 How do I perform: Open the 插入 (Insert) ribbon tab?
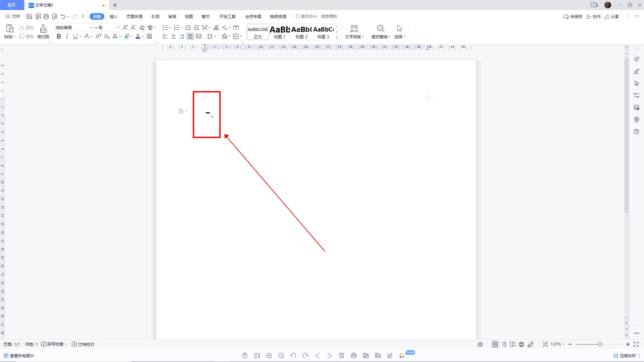[x=114, y=16]
